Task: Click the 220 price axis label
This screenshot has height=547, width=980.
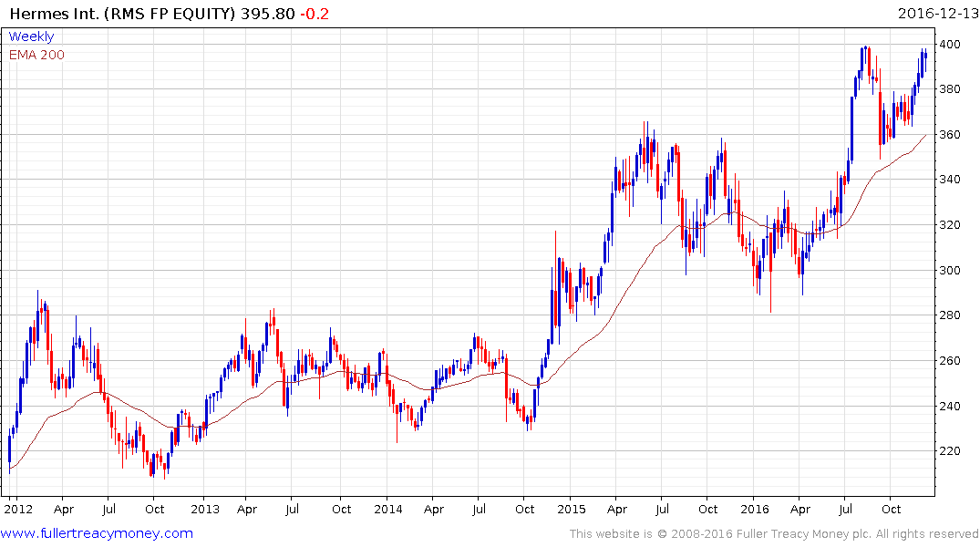Action: 950,450
